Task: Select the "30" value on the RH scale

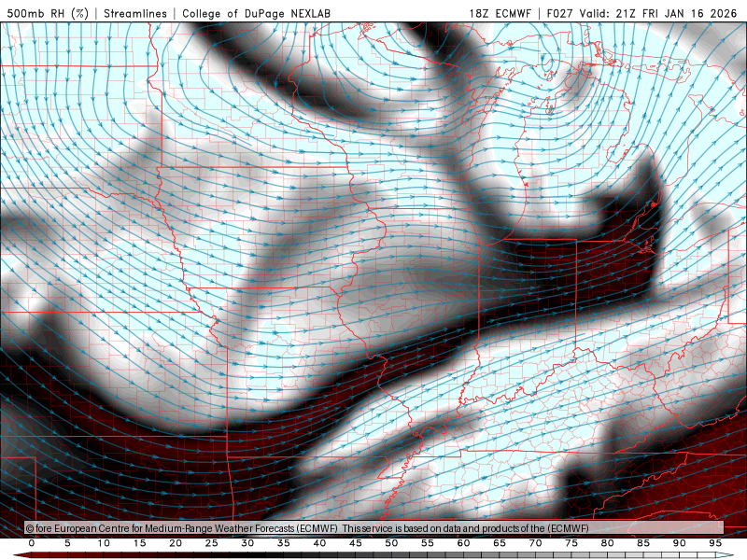Action: point(247,543)
